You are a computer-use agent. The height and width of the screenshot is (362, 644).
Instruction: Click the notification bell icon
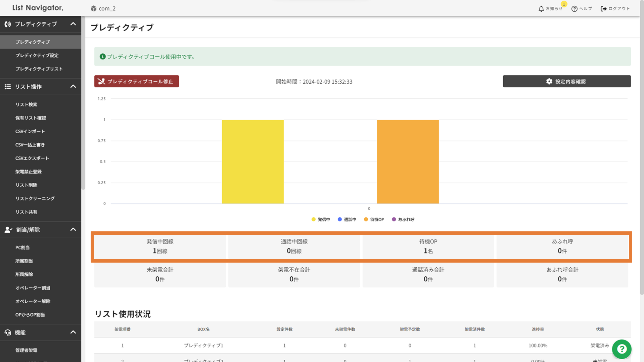pos(541,9)
